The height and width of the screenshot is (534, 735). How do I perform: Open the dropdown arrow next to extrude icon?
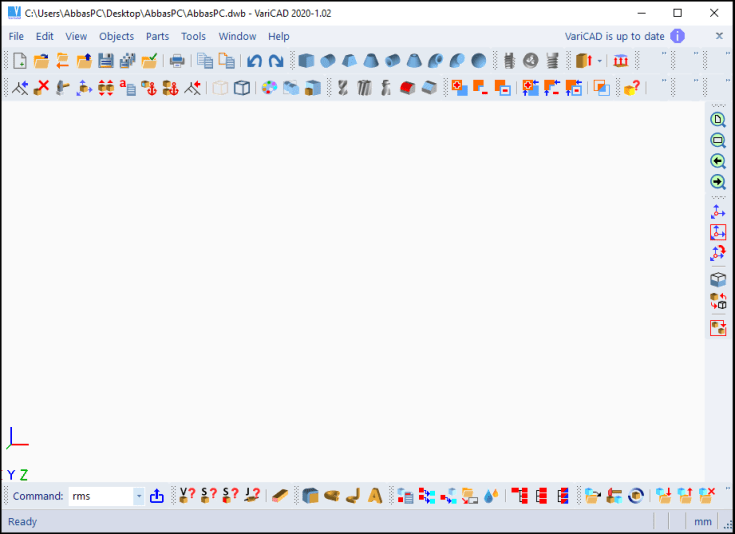600,61
